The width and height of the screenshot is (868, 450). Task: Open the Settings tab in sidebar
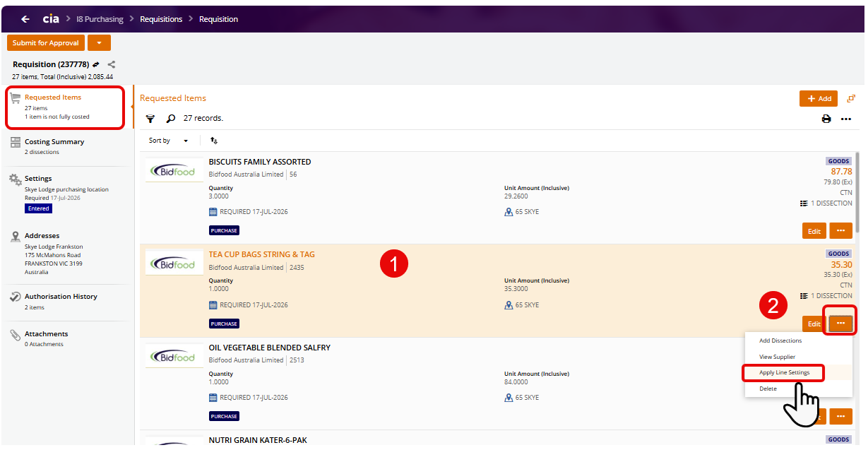(66, 193)
